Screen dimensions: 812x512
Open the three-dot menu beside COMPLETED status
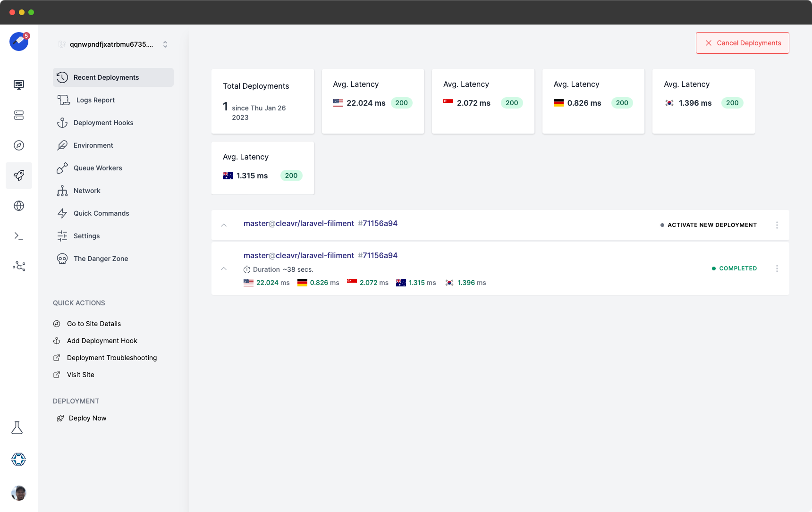(x=777, y=269)
